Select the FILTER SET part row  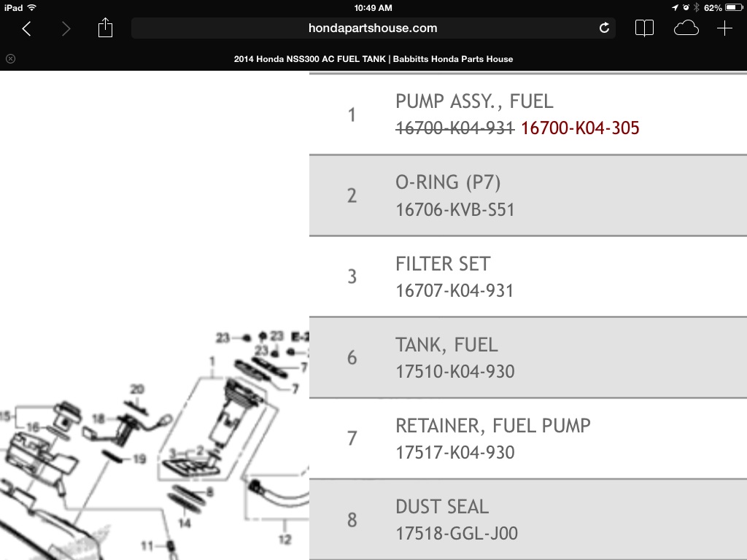(528, 276)
